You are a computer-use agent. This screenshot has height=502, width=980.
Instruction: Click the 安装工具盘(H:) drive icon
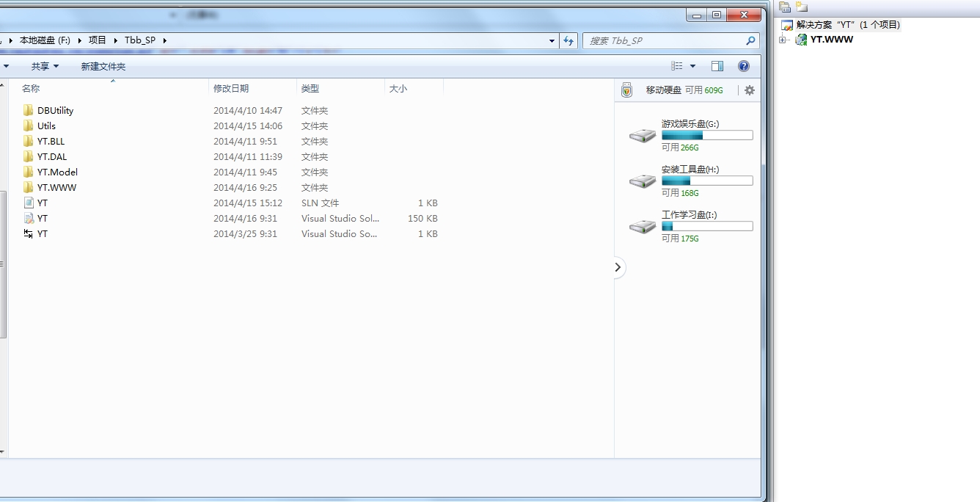643,181
